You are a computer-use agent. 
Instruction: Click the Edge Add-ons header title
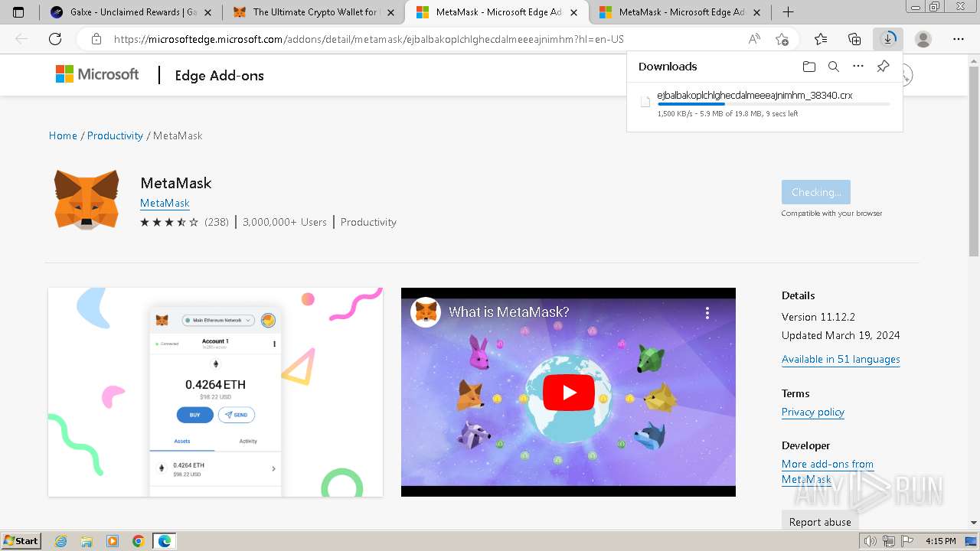219,75
